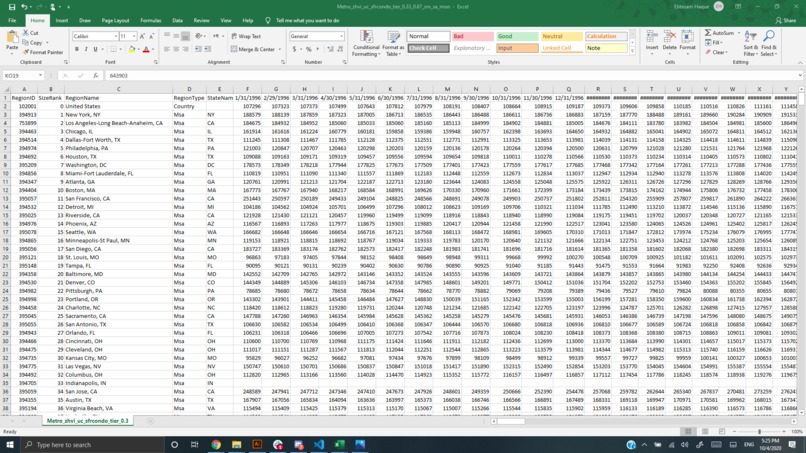This screenshot has width=806, height=453.
Task: Switch to the Formulas ribbon tab
Action: [x=151, y=21]
